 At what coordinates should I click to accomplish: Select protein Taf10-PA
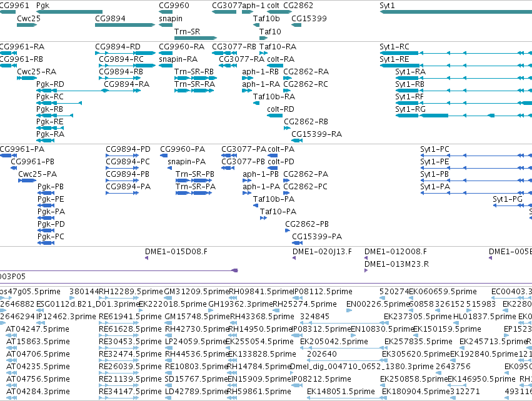[263, 218]
